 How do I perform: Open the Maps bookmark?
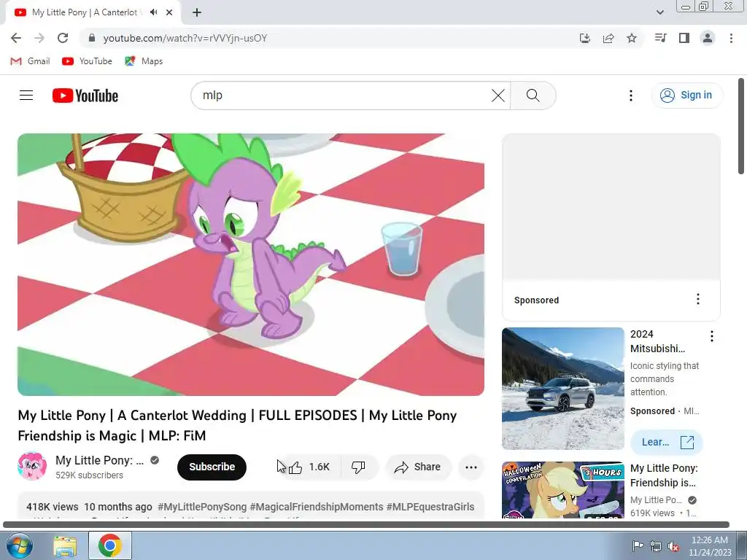[x=144, y=61]
